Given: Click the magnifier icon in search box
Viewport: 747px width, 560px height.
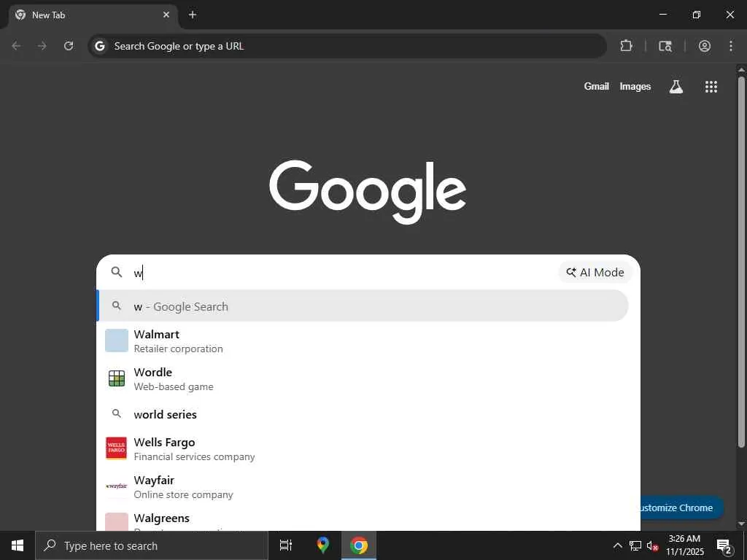Looking at the screenshot, I should tap(116, 272).
